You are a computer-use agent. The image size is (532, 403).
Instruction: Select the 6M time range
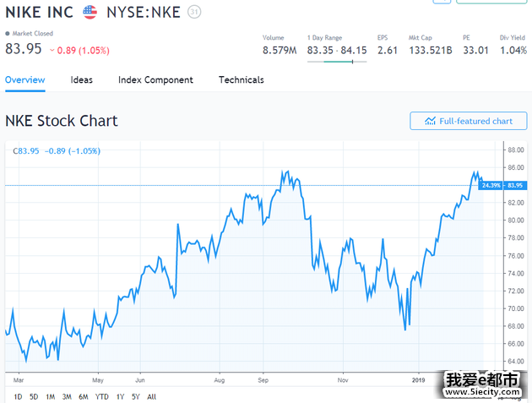click(83, 396)
